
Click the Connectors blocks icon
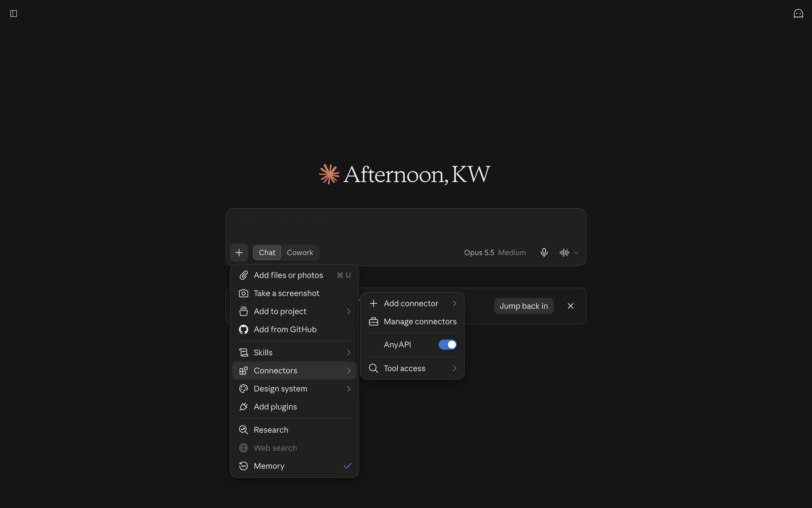pos(244,371)
